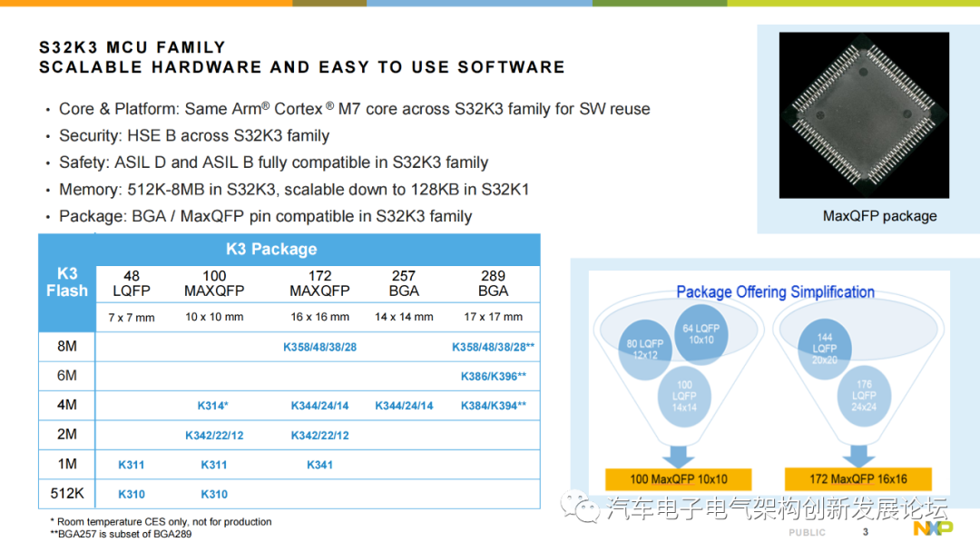Click the 17 x 17 mm size cell
The width and height of the screenshot is (980, 552).
click(x=493, y=317)
